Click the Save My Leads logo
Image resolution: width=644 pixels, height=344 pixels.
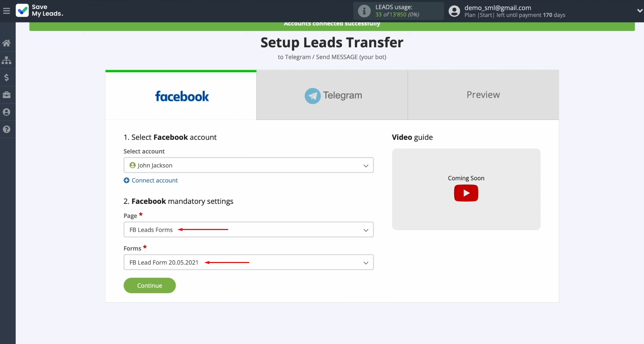tap(40, 11)
